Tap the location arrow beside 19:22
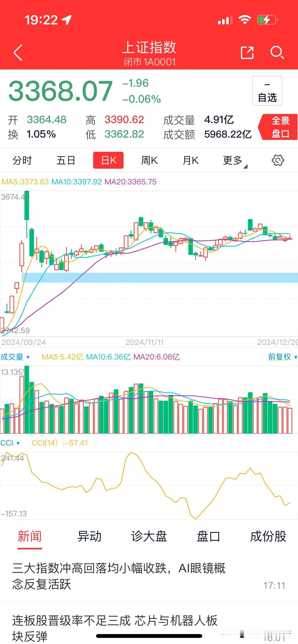The width and height of the screenshot is (298, 644). [x=66, y=20]
